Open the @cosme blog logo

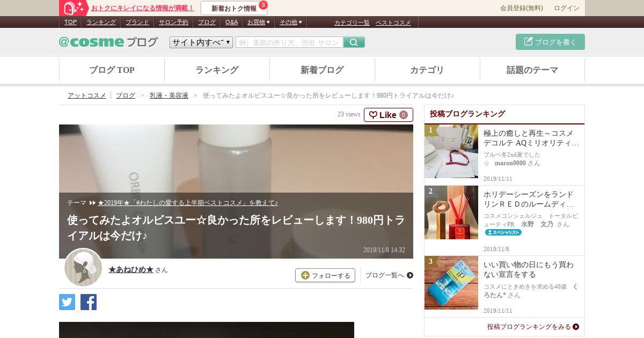pos(108,42)
